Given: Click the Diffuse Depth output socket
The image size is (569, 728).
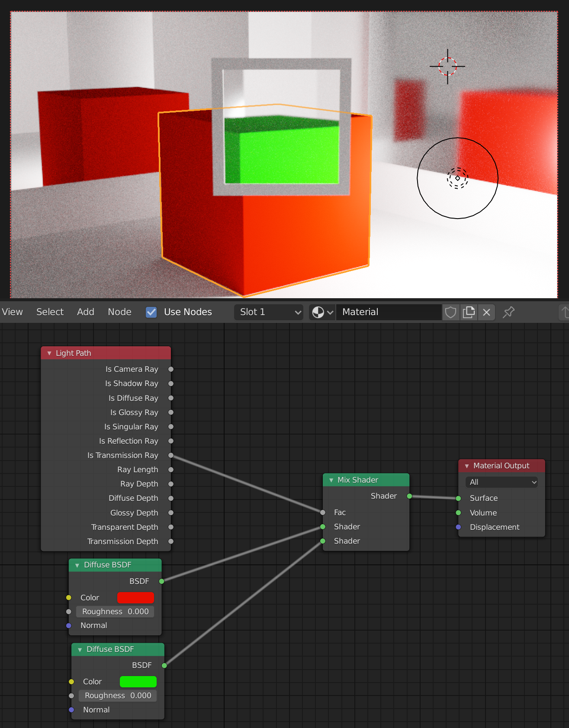Looking at the screenshot, I should [x=171, y=498].
